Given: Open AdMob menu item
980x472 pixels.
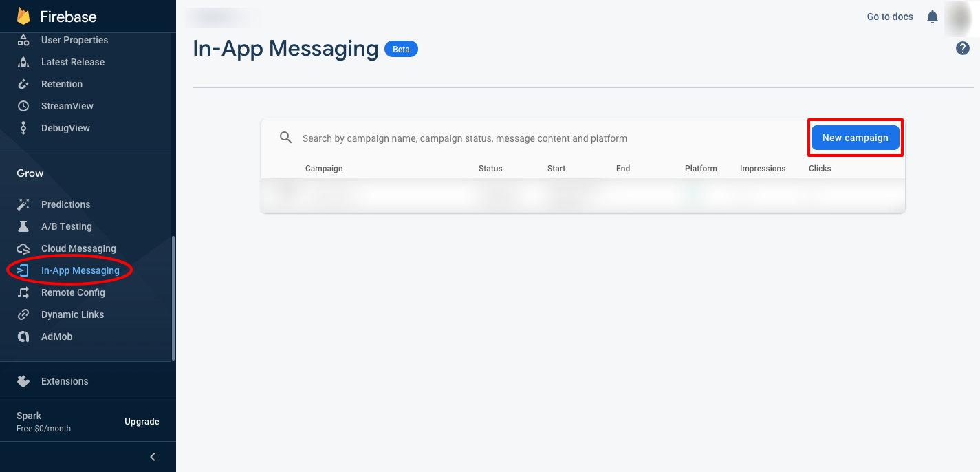Looking at the screenshot, I should [56, 336].
